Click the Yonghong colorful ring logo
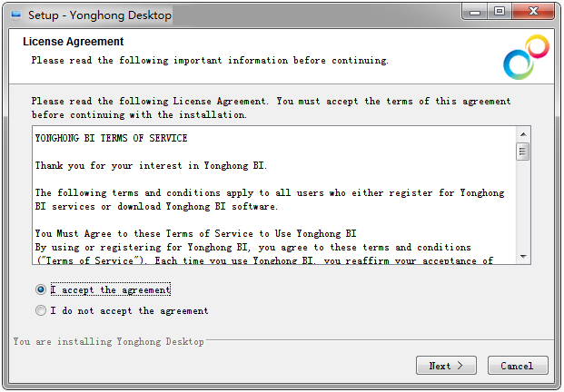 coord(526,57)
